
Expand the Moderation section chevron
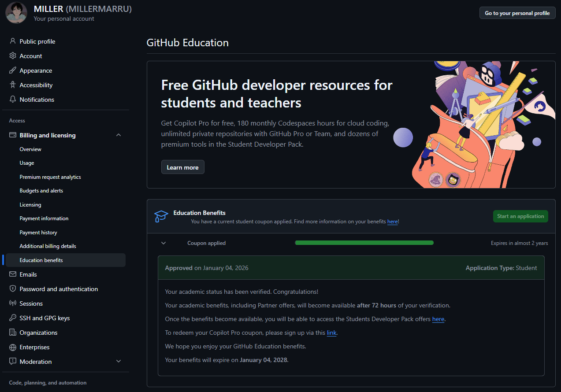pos(119,362)
